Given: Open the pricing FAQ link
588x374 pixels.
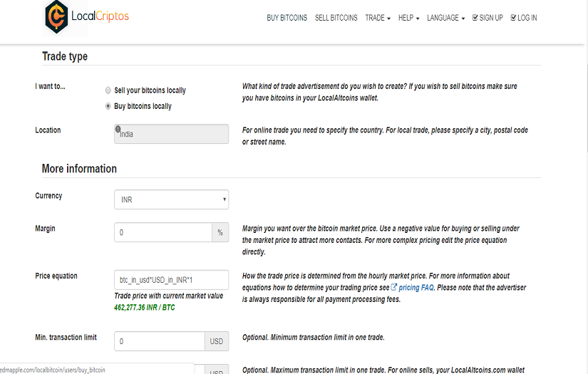Looking at the screenshot, I should coord(416,287).
